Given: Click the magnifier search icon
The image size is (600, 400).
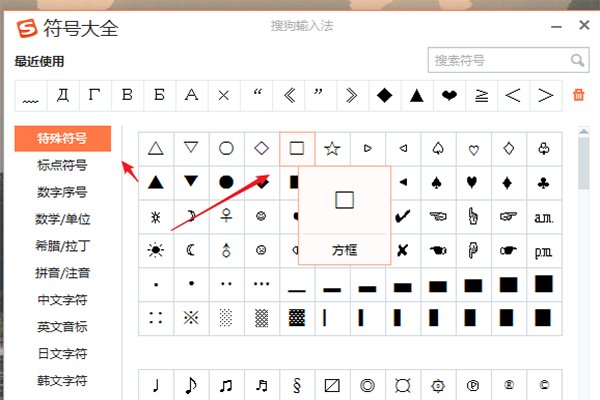Looking at the screenshot, I should (577, 60).
